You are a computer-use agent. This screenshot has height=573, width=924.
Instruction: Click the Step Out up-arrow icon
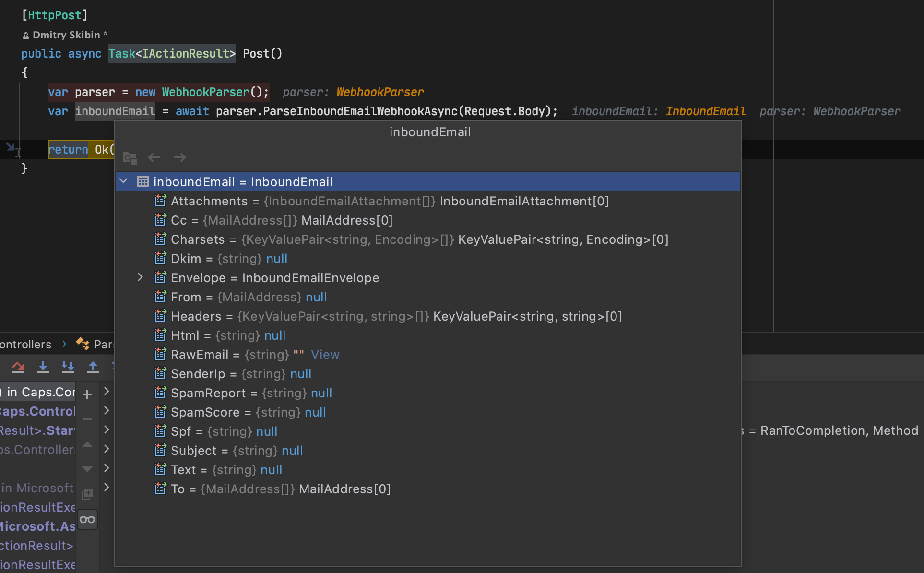click(93, 367)
